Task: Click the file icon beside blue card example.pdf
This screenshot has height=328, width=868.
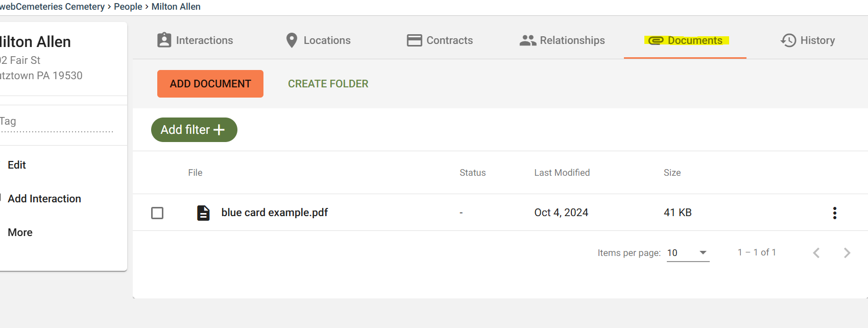Action: (203, 213)
